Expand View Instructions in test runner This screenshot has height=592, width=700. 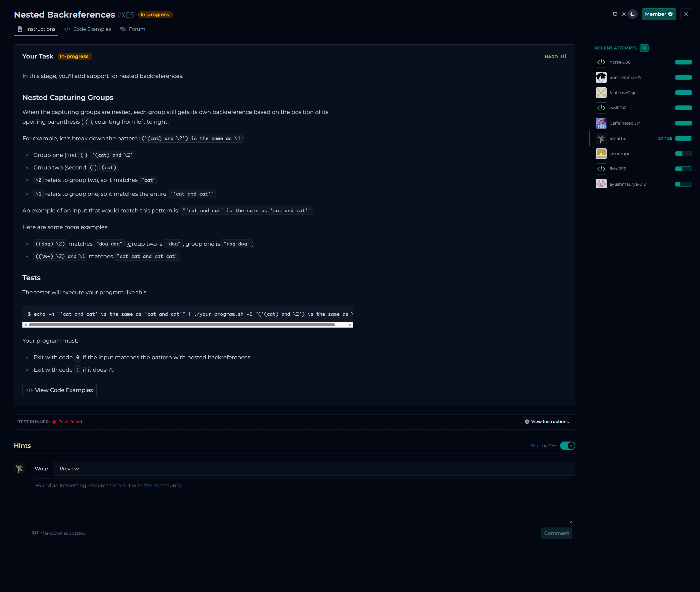point(546,421)
